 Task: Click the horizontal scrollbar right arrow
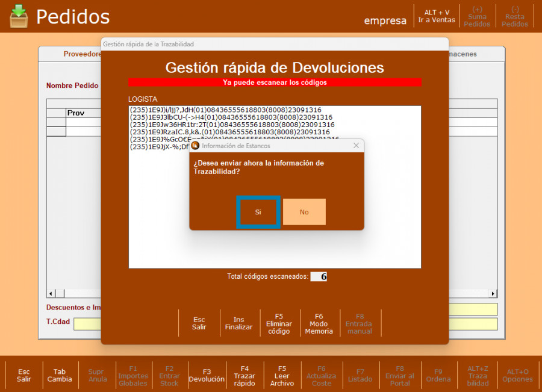click(493, 293)
